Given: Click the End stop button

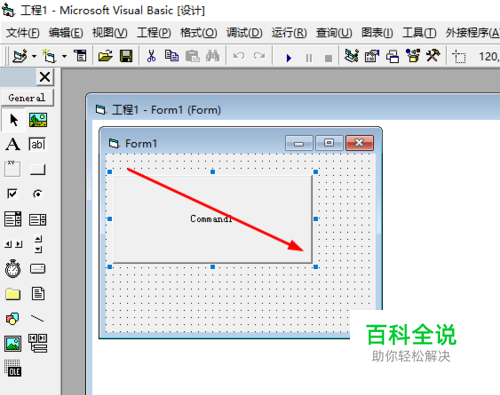Looking at the screenshot, I should pyautogui.click(x=328, y=58).
